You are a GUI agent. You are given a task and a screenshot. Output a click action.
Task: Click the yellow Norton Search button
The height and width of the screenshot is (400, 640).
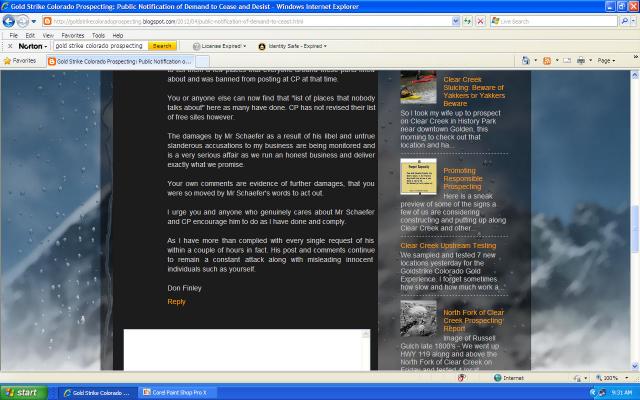click(x=162, y=46)
